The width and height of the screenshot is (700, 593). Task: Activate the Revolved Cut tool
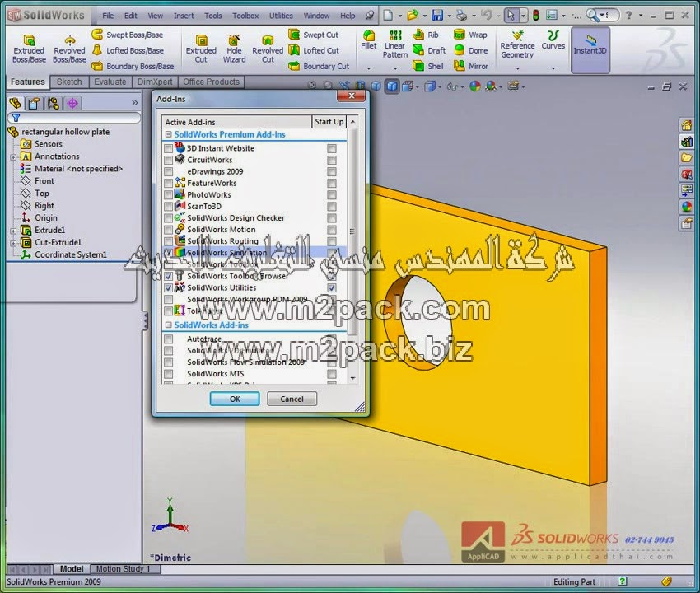tap(268, 49)
